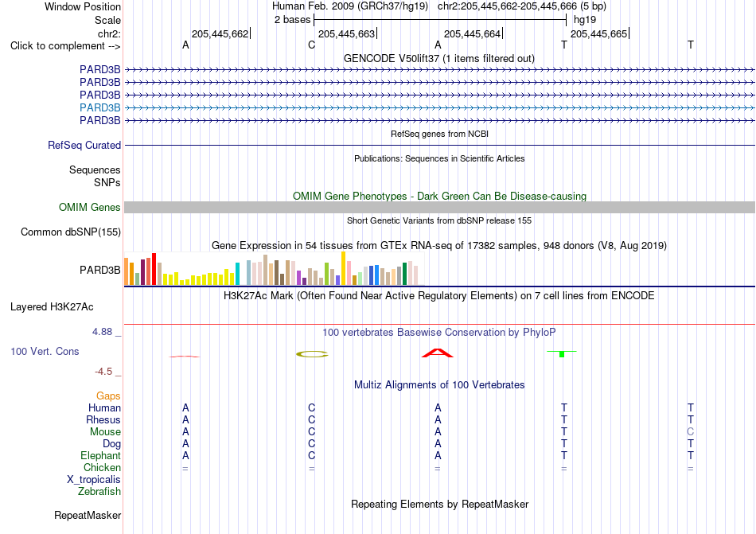Image resolution: width=756 pixels, height=534 pixels.
Task: Open the RefSeq Curated track label
Action: pos(84,145)
